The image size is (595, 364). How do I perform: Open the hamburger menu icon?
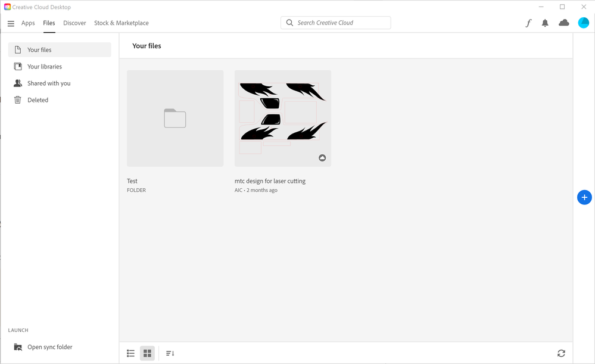tap(11, 23)
